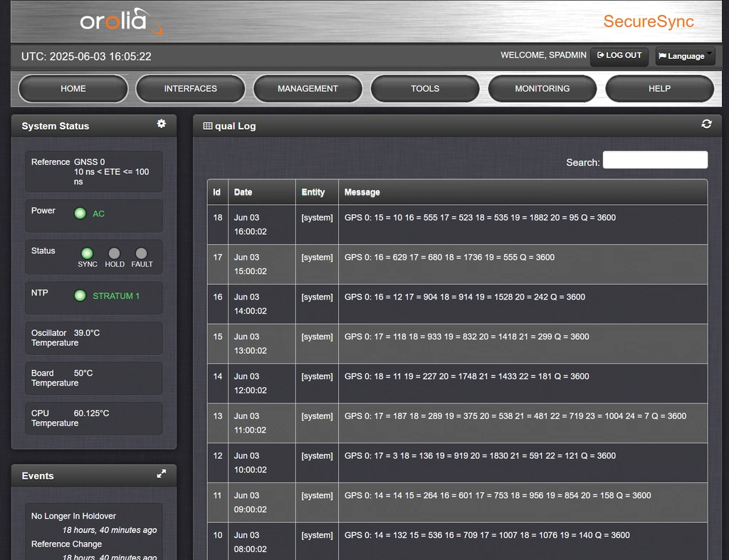Sort the log by Id column
The width and height of the screenshot is (729, 560).
point(217,192)
